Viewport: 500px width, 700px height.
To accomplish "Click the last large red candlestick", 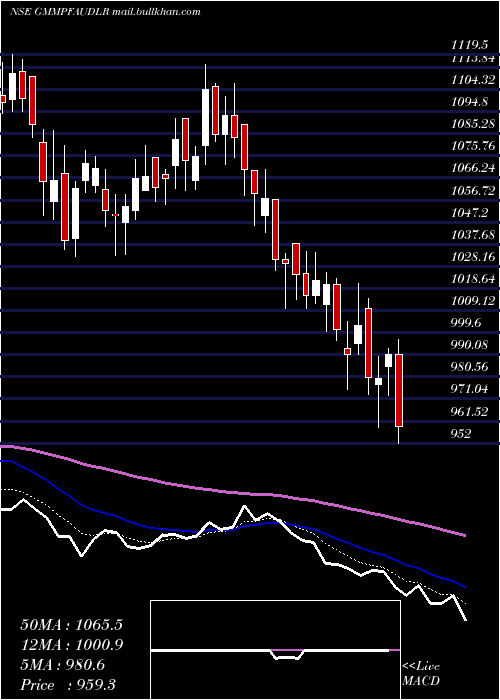I will coord(399,390).
